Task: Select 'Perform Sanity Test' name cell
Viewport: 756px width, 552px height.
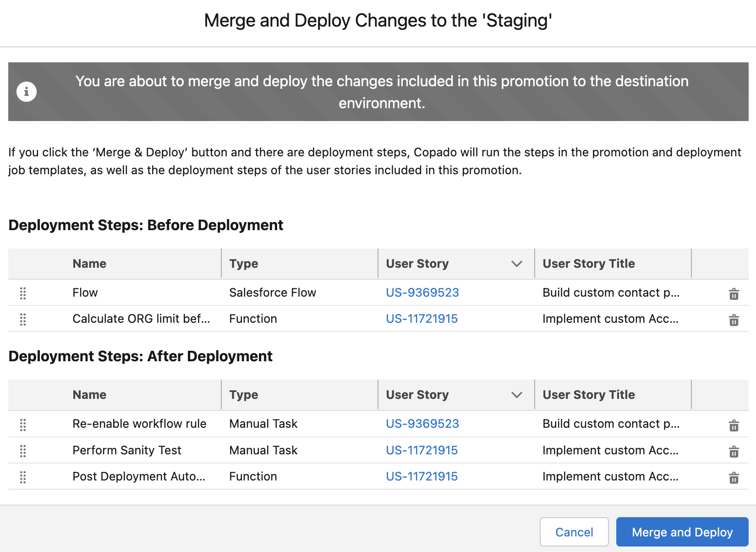Action: (x=127, y=450)
